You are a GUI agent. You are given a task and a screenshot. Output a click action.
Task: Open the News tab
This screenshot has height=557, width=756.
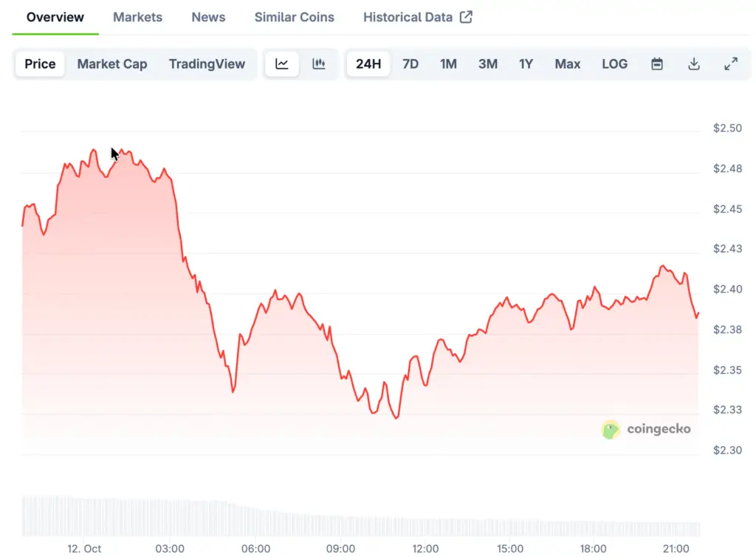pos(208,17)
